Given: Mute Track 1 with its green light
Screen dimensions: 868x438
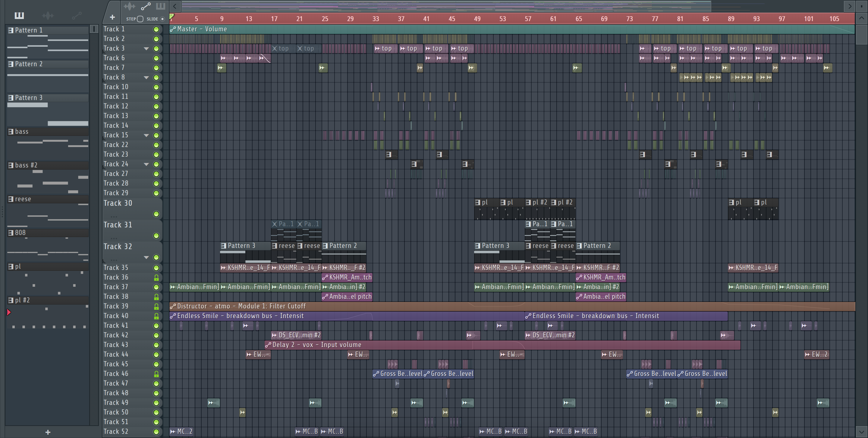Looking at the screenshot, I should (x=156, y=29).
